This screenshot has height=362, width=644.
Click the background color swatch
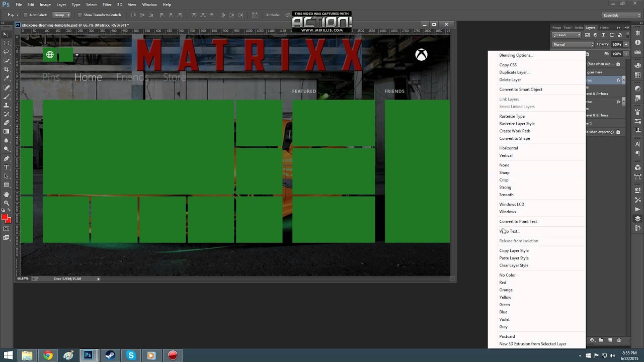[x=9, y=221]
